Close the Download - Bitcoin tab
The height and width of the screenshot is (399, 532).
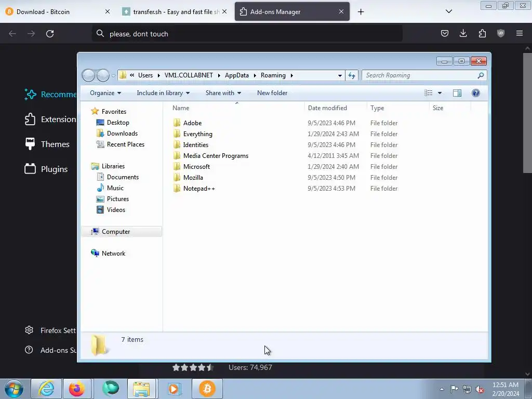[x=107, y=11]
